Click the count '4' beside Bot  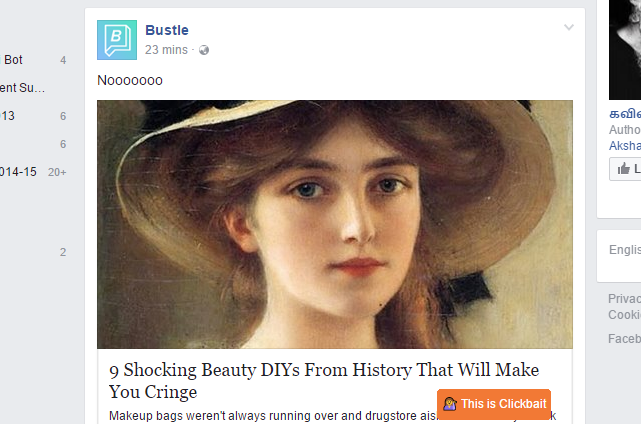tap(63, 60)
